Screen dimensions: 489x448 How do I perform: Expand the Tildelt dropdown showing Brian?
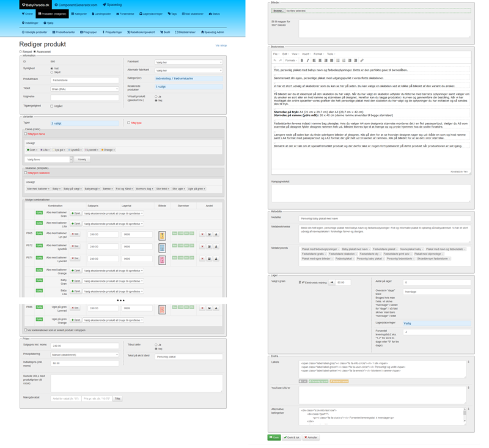point(84,89)
